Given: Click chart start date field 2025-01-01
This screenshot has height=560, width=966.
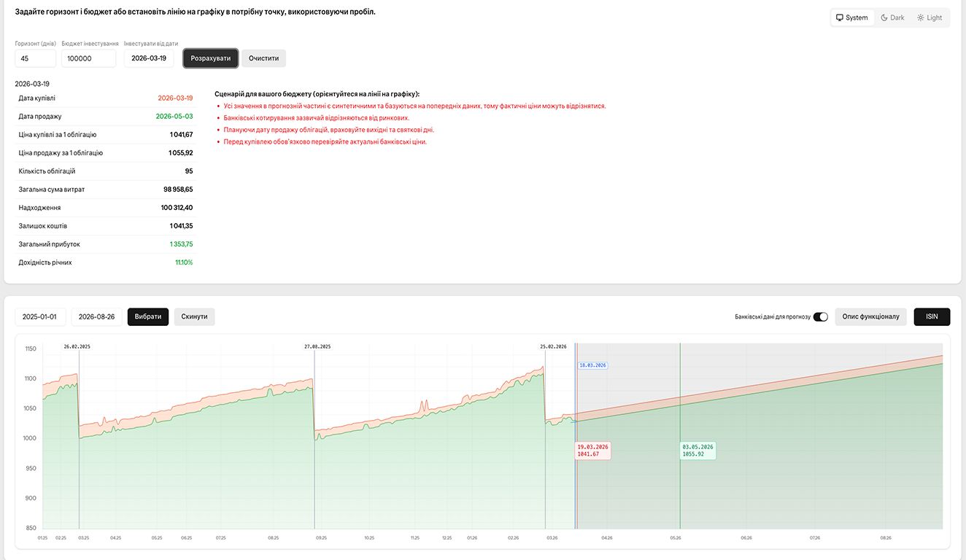Looking at the screenshot, I should tap(40, 316).
